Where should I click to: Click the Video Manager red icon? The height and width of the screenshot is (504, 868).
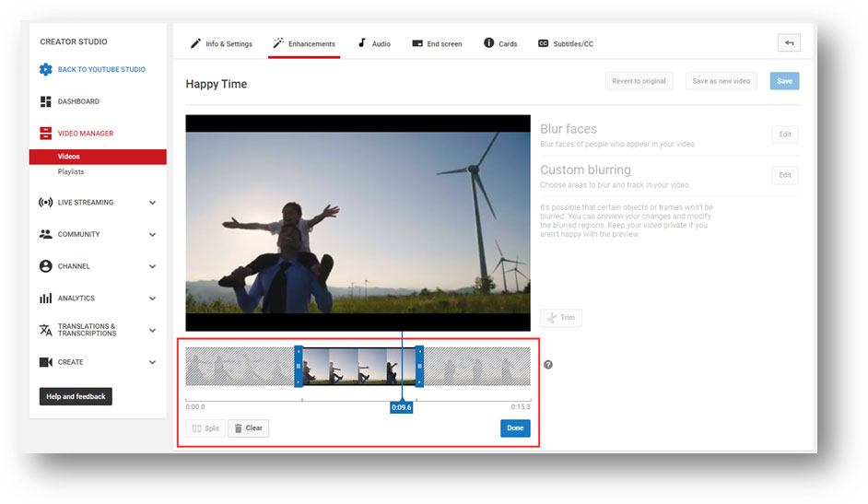click(x=45, y=134)
